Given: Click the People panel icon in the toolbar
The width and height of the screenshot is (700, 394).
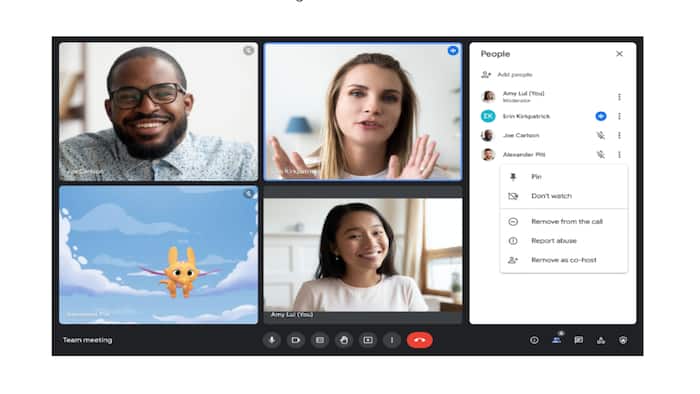Looking at the screenshot, I should (556, 340).
